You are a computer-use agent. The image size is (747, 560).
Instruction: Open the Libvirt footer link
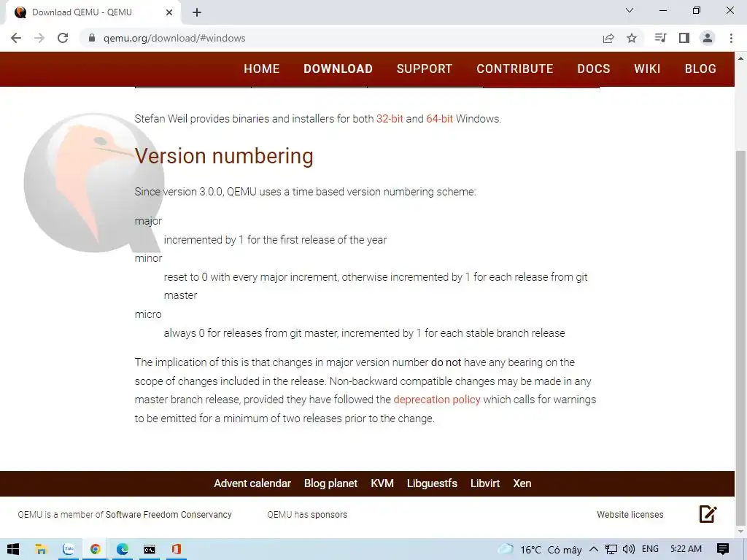pos(485,483)
